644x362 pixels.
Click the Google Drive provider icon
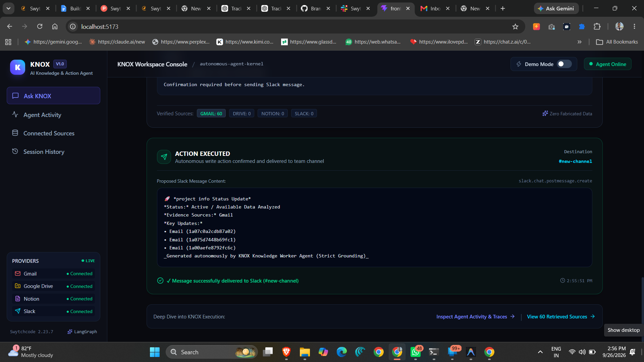18,286
